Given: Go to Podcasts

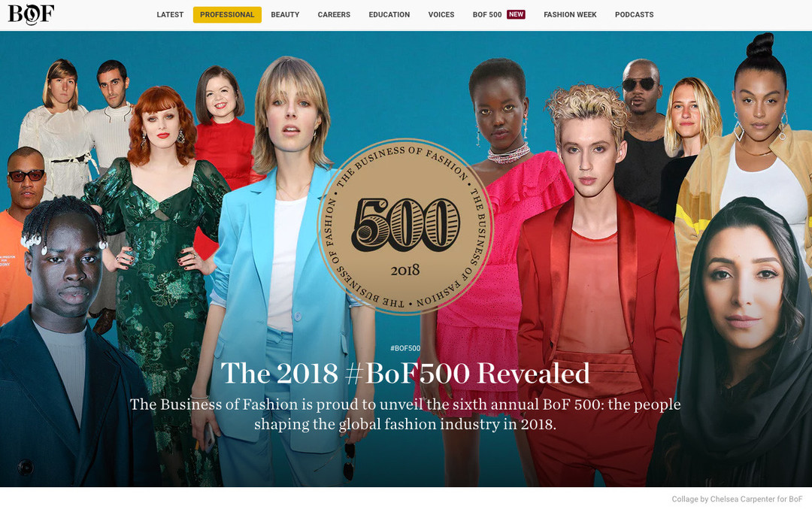Looking at the screenshot, I should [634, 14].
